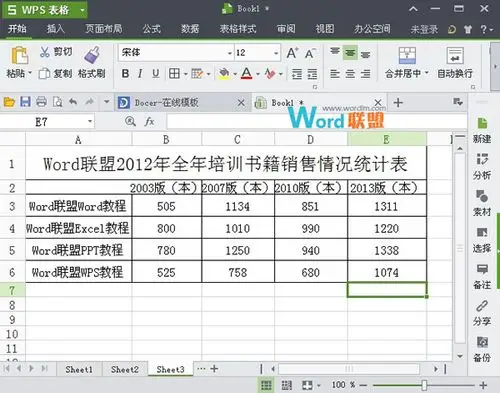Expand font color dropdown arrow
The width and height of the screenshot is (500, 393).
coord(258,74)
